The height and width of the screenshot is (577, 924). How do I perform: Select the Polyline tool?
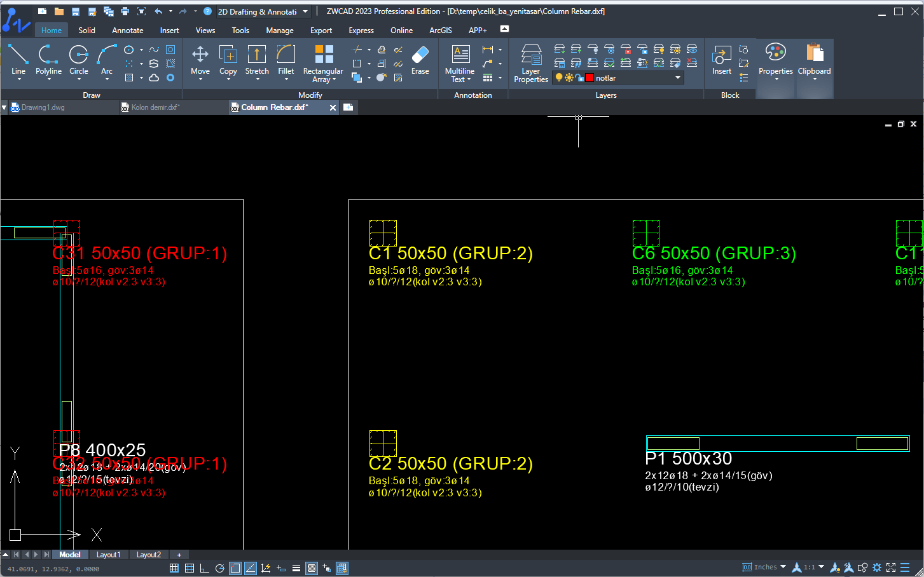(48, 60)
